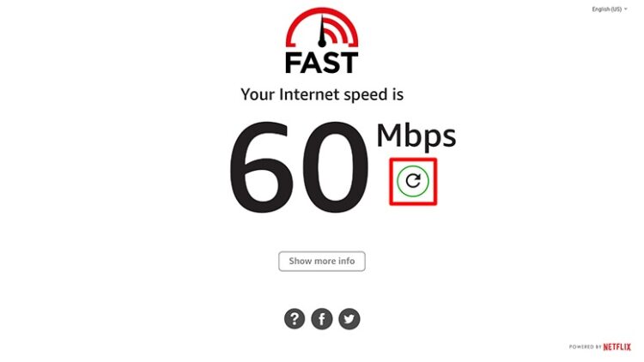Click the red NETFLIX logo

coord(617,347)
